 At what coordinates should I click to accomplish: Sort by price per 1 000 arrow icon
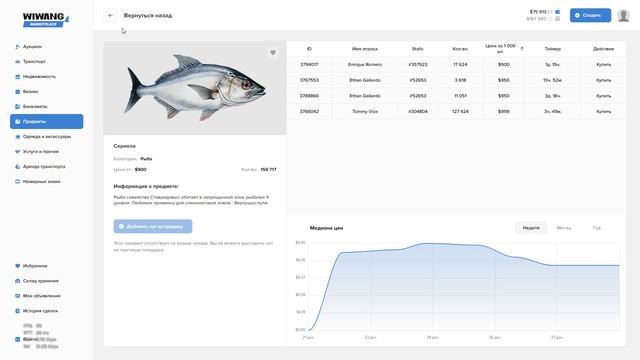click(x=522, y=49)
